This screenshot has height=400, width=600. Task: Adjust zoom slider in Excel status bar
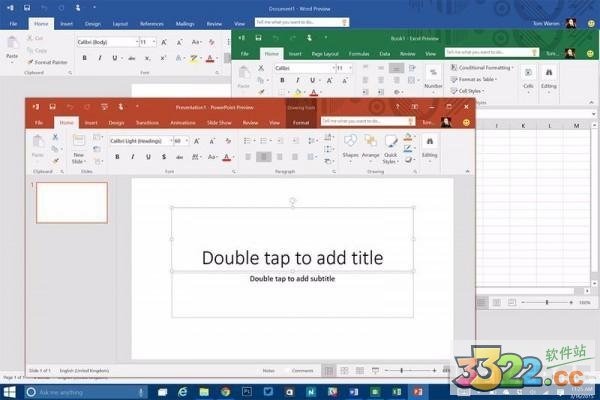coord(547,302)
